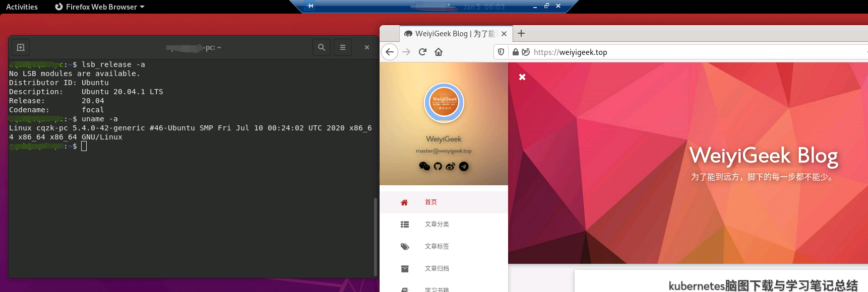Click the Telegram icon in sidebar
868x292 pixels.
(x=464, y=166)
